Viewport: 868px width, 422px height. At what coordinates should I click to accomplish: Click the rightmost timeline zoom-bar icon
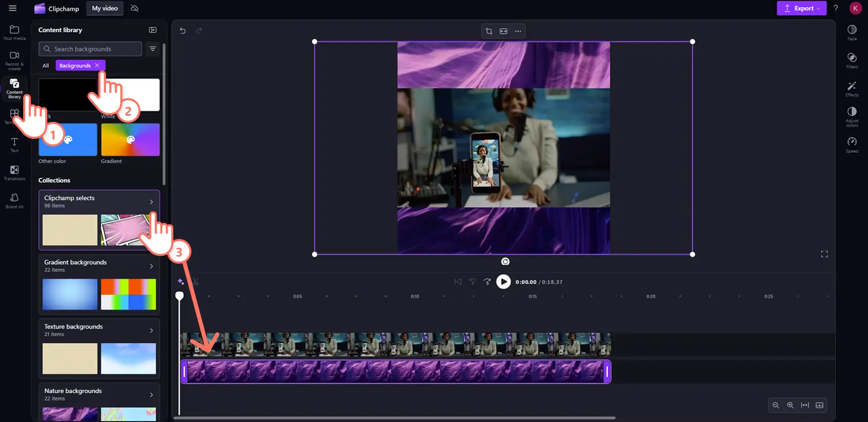(x=820, y=405)
